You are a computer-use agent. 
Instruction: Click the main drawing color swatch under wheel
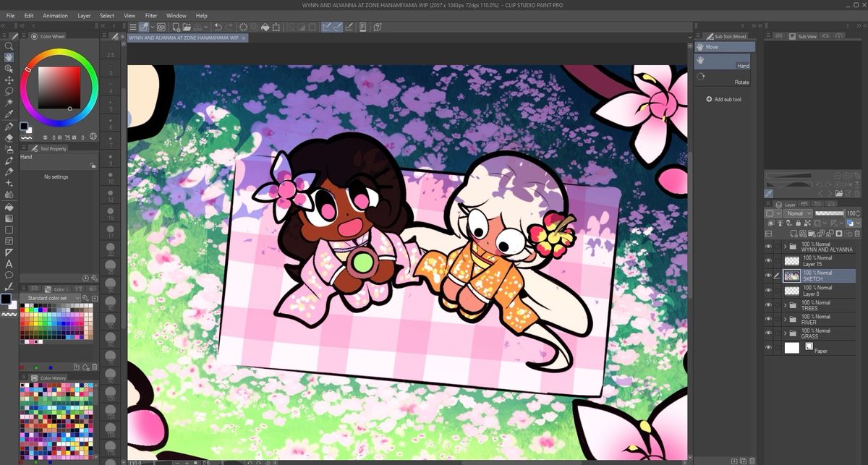[x=25, y=127]
